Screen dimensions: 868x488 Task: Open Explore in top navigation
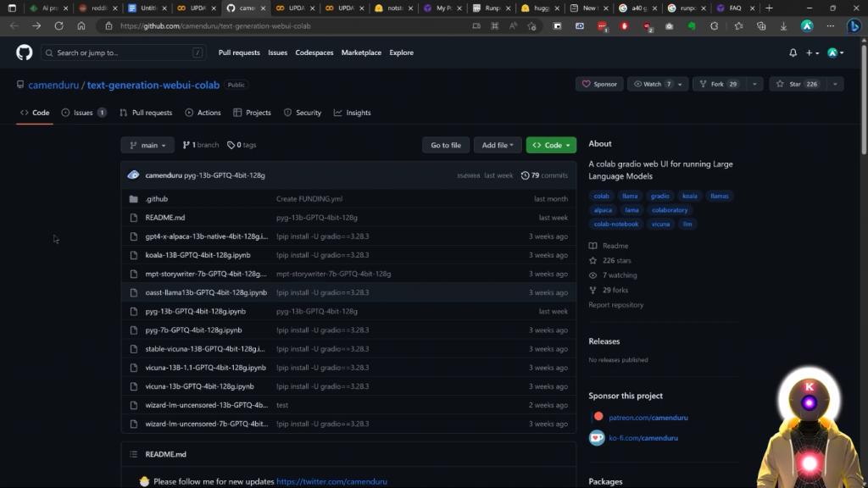point(401,53)
